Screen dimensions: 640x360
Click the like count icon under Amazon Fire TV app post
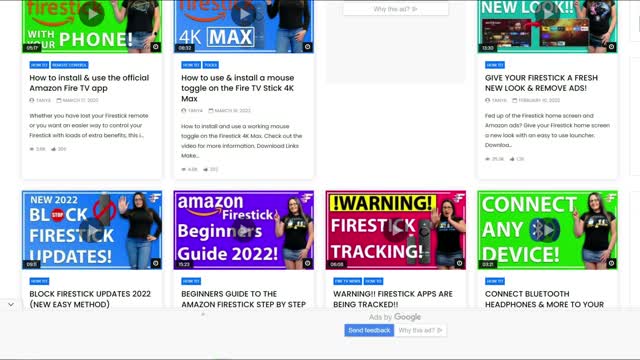(53, 149)
